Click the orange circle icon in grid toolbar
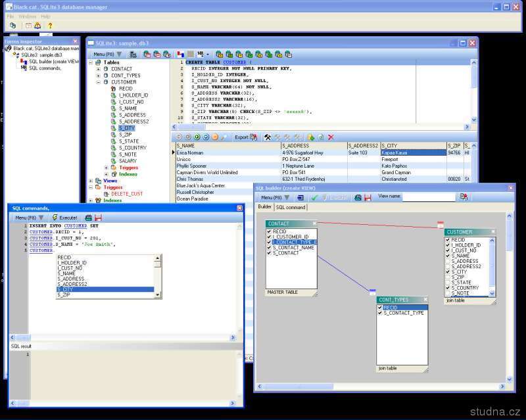Screen dimensions: 526x420 click(215, 137)
